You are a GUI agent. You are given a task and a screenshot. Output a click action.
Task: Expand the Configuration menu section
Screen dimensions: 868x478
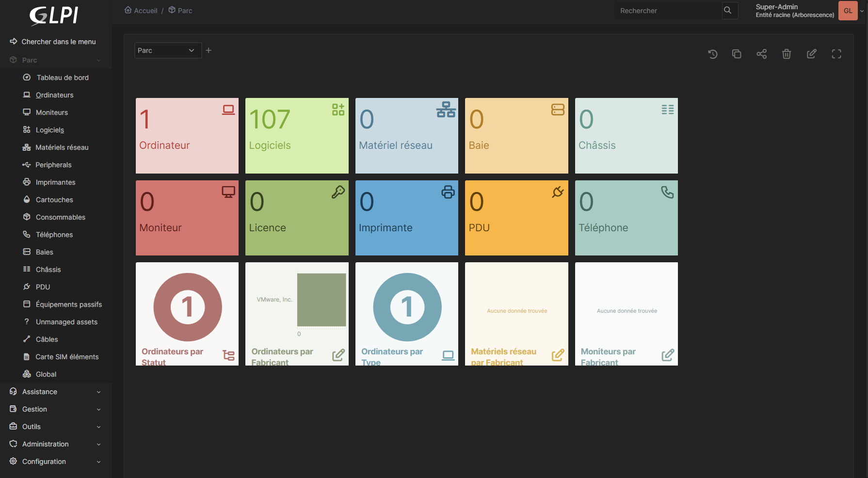pyautogui.click(x=56, y=462)
